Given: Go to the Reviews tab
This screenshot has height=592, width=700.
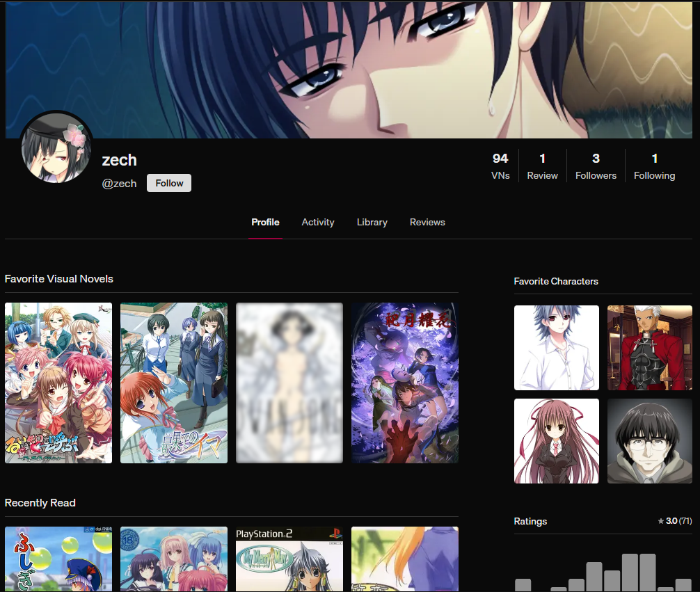Looking at the screenshot, I should click(x=427, y=222).
